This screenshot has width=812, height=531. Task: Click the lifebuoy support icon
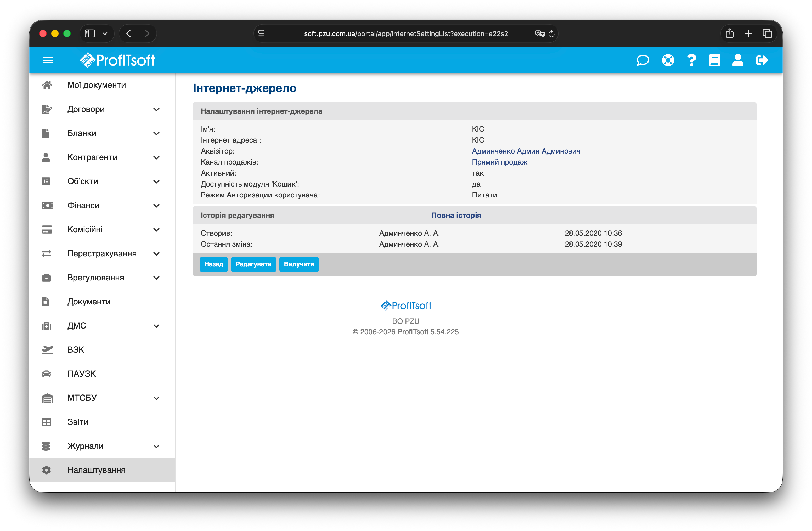tap(668, 60)
